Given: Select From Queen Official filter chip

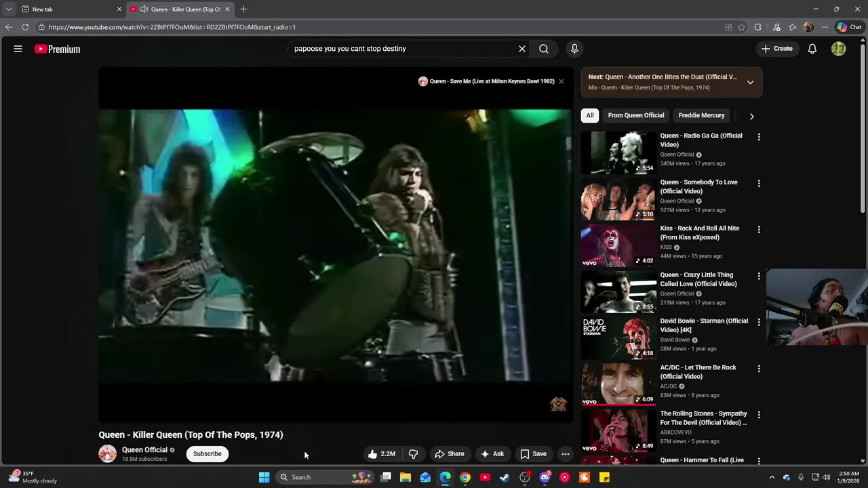Looking at the screenshot, I should [x=636, y=115].
